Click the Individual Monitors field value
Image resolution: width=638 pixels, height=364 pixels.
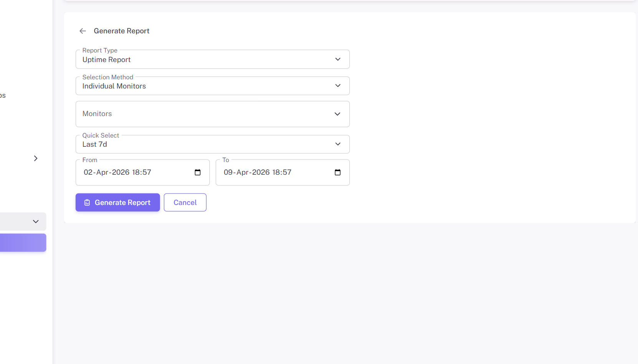114,86
